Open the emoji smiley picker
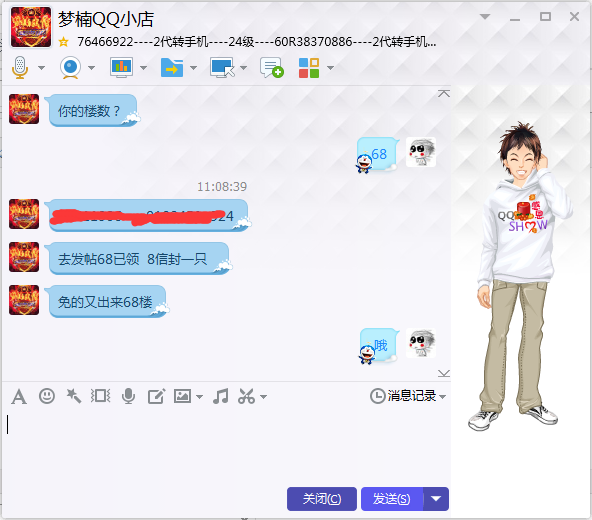Image resolution: width=592 pixels, height=520 pixels. [47, 396]
